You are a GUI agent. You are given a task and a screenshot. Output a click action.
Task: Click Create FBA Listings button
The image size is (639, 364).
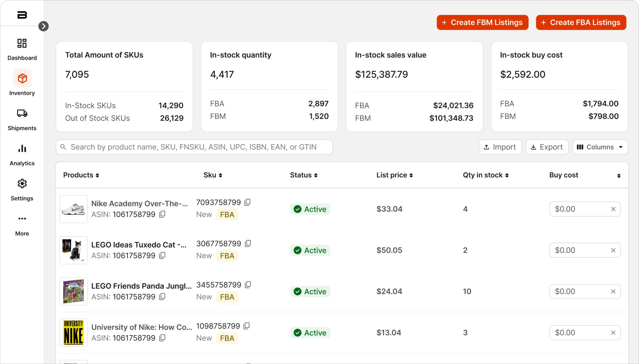click(x=581, y=22)
